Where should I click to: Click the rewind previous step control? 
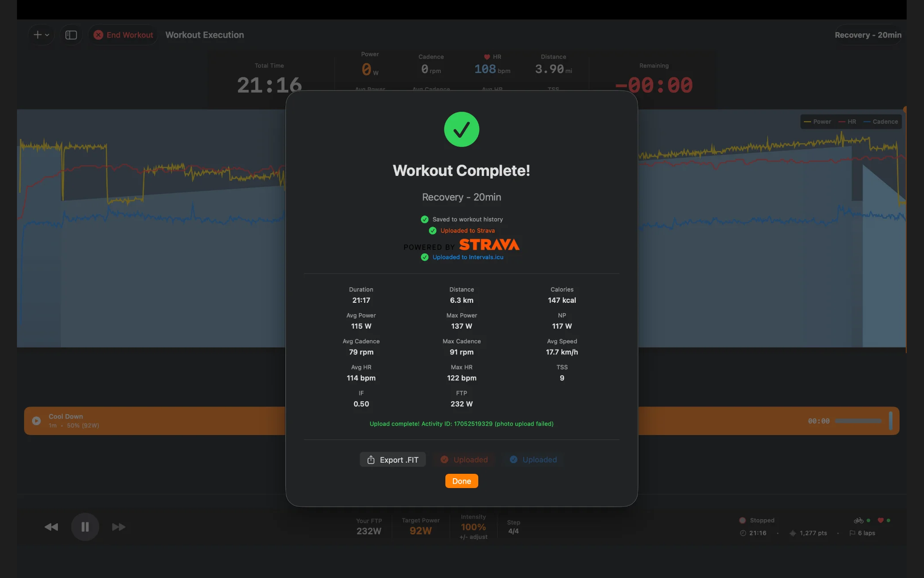(51, 527)
